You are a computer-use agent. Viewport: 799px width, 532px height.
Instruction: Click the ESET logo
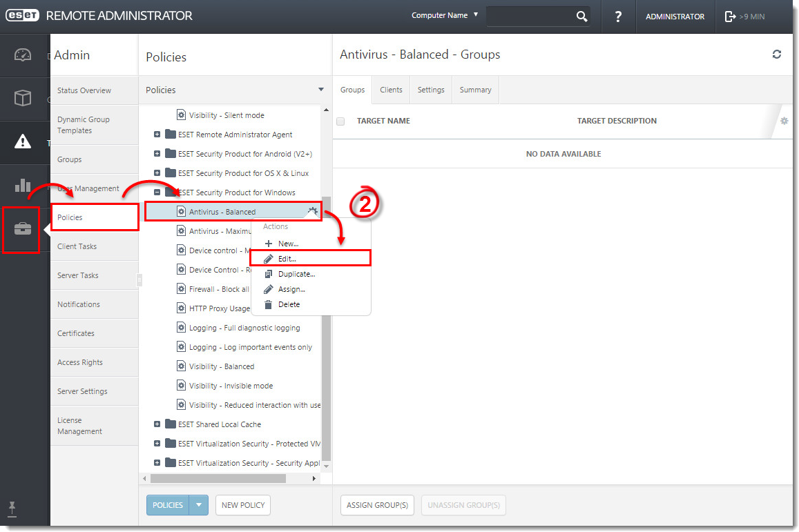(x=22, y=15)
